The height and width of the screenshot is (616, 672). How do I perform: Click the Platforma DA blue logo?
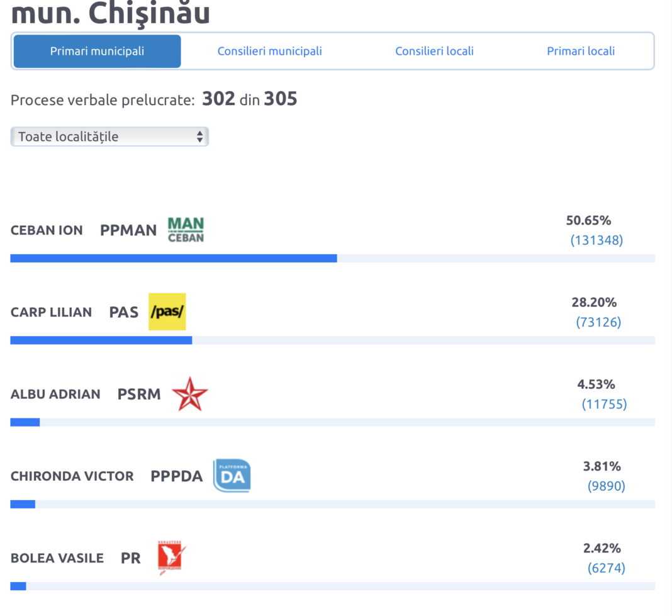(x=232, y=476)
